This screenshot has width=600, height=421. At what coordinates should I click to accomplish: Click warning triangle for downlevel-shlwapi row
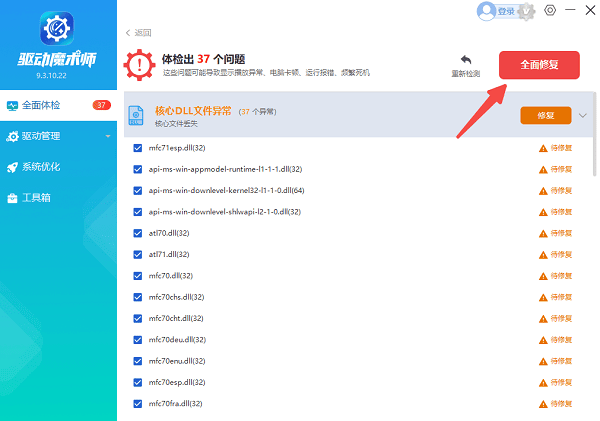(x=543, y=212)
